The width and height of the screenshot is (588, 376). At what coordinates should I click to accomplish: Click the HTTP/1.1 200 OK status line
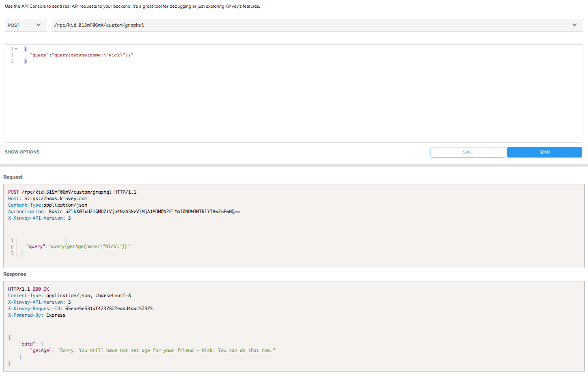pyautogui.click(x=28, y=289)
